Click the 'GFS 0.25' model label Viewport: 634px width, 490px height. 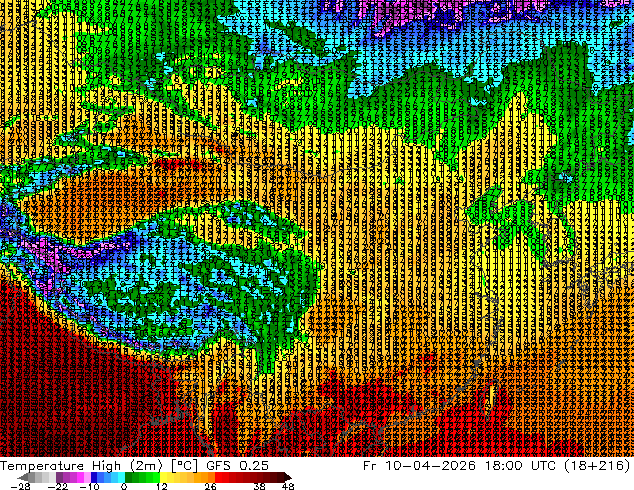point(237,465)
